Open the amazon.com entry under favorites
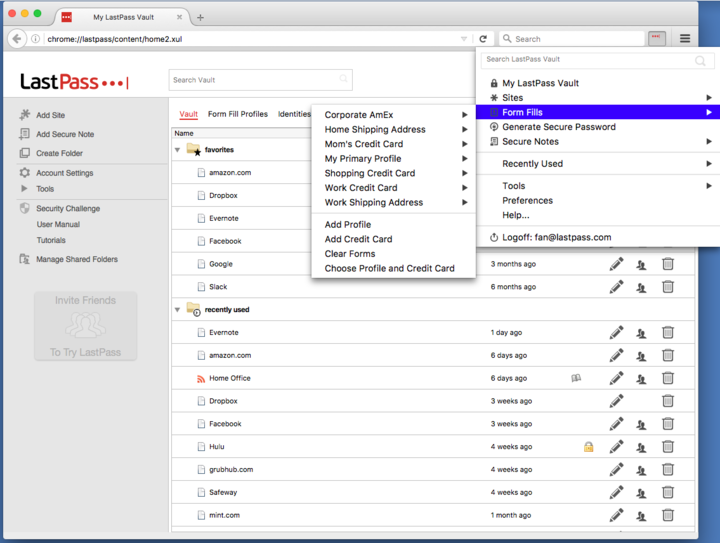This screenshot has width=720, height=543. tap(230, 173)
